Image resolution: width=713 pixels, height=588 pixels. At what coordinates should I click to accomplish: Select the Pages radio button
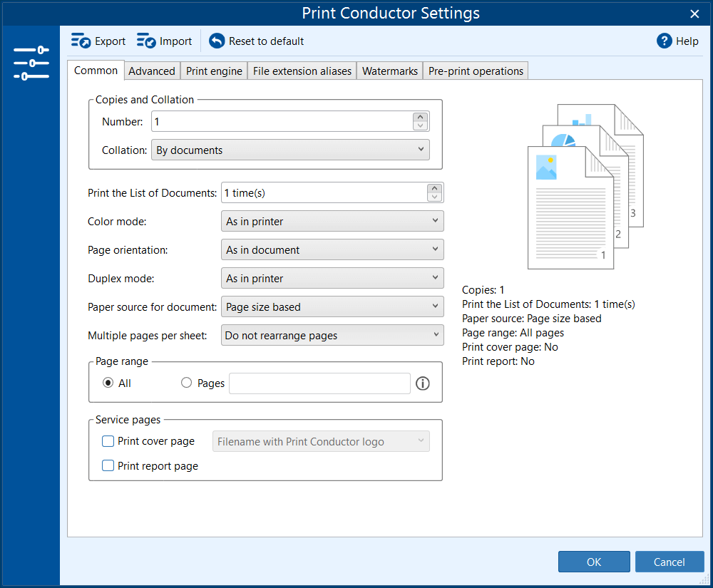tap(187, 383)
